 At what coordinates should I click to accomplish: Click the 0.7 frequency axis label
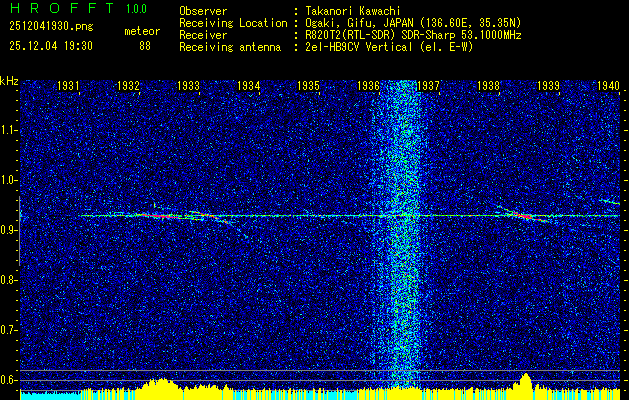8,330
